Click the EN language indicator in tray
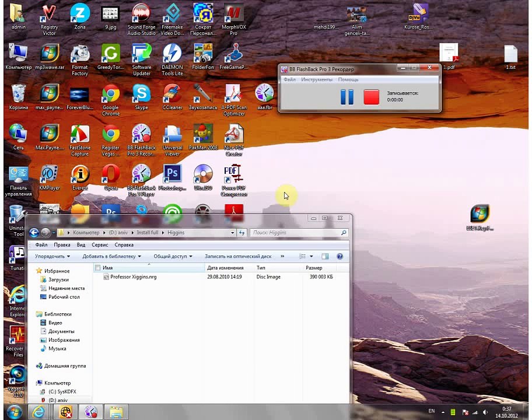Screen dimensions: 532x420 click(432, 411)
